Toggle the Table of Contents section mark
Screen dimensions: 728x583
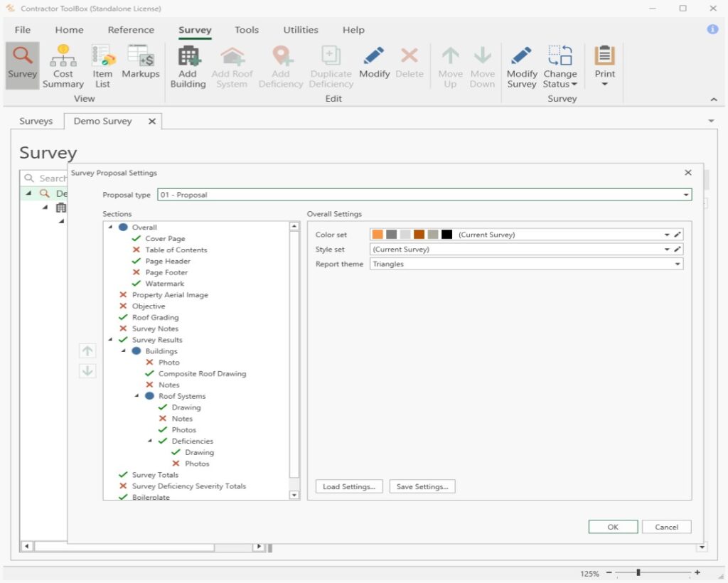click(136, 250)
